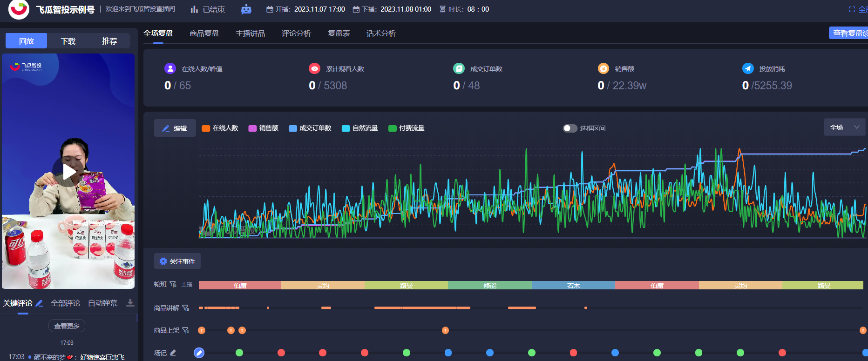The image size is (868, 361).
Task: Click the green order icon for 成交订单数
Action: (x=459, y=68)
